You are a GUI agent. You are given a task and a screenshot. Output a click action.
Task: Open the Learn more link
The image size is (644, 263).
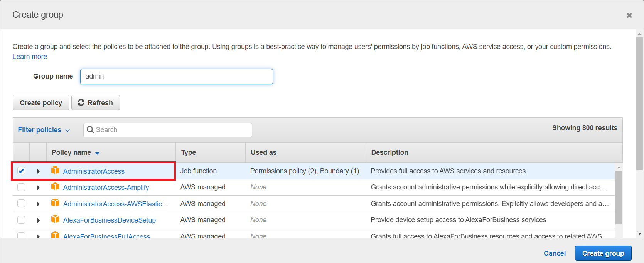point(30,57)
